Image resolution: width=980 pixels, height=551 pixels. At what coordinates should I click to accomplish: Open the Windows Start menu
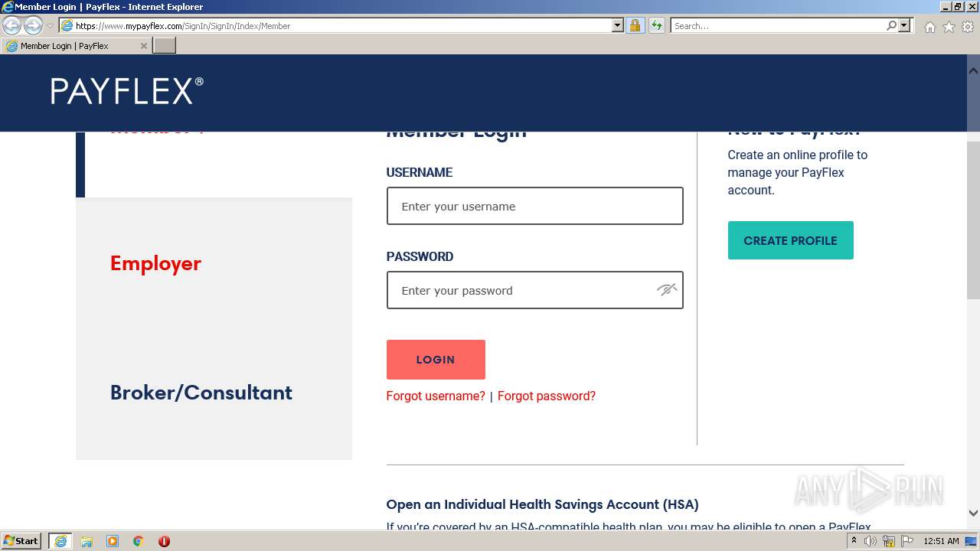coord(21,541)
